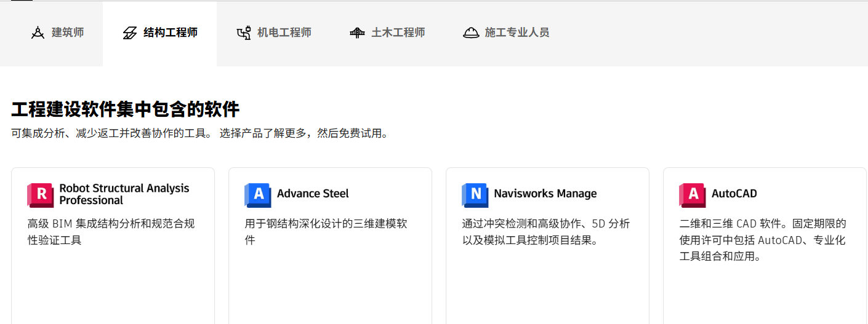Click the architect compass icon

point(38,33)
